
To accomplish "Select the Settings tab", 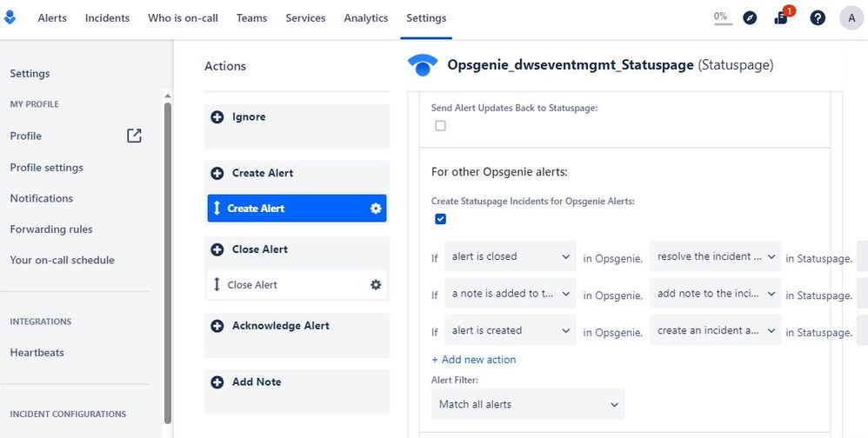I will tap(426, 18).
